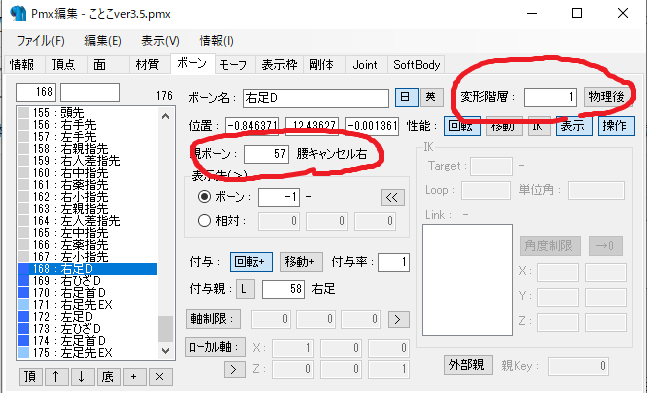Select the 相対 relative offset radio button
This screenshot has width=647, height=393.
(205, 221)
